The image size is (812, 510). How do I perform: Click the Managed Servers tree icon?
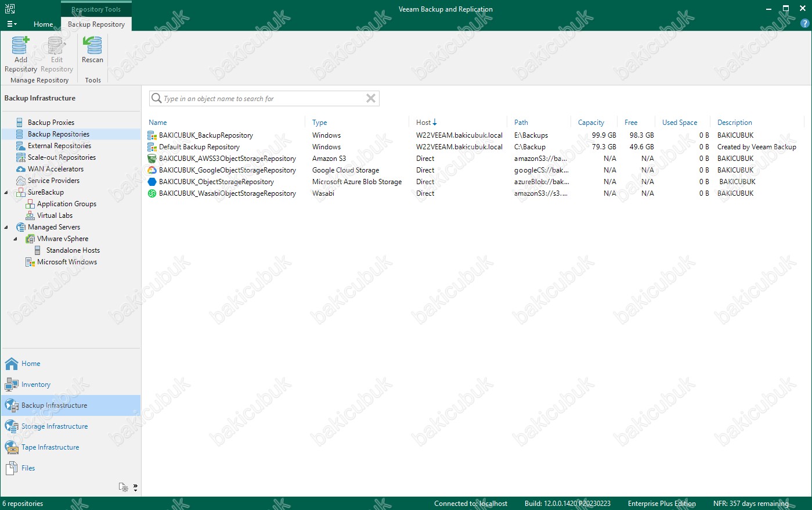point(21,227)
